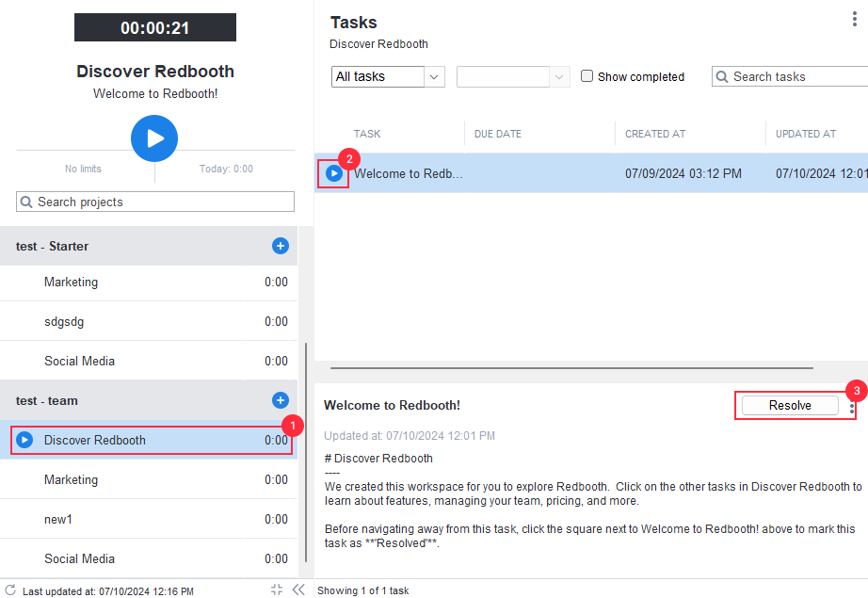Click the Discover Redbooth subtitle under Tasks

(x=378, y=44)
